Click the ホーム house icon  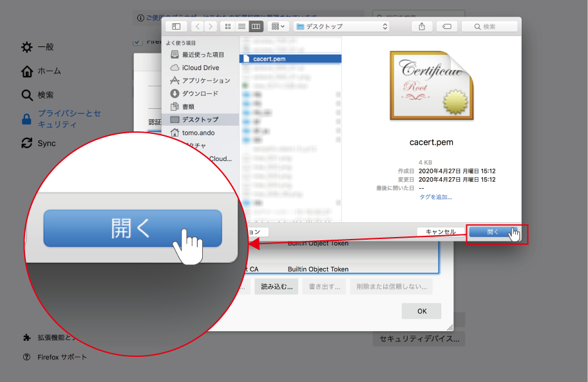26,71
